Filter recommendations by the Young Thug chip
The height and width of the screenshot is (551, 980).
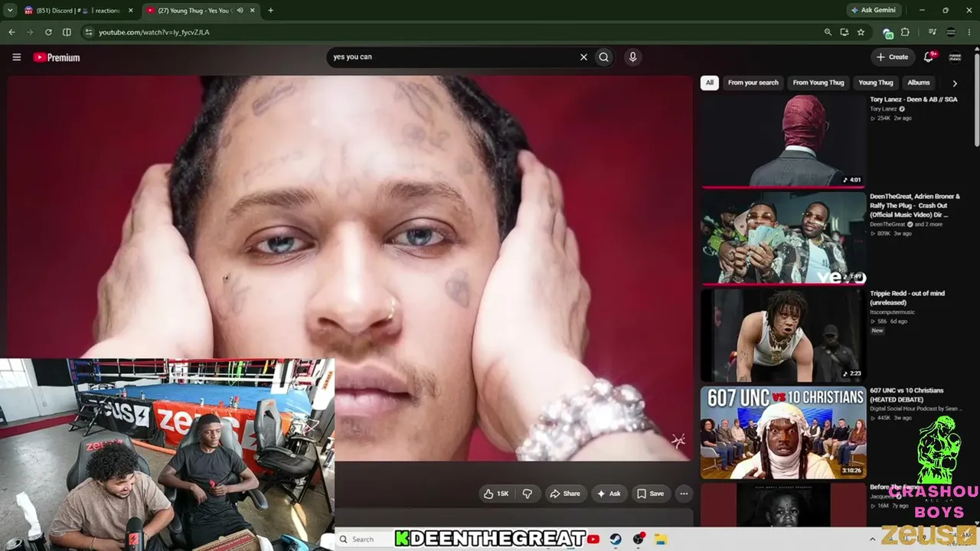pyautogui.click(x=876, y=83)
